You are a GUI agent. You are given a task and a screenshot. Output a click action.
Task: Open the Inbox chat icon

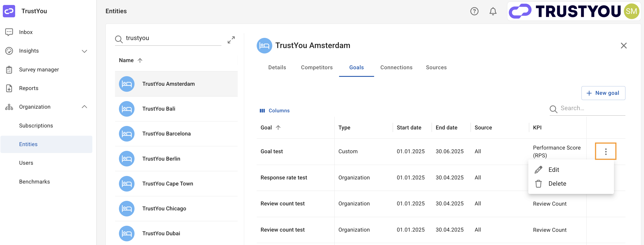pyautogui.click(x=9, y=32)
